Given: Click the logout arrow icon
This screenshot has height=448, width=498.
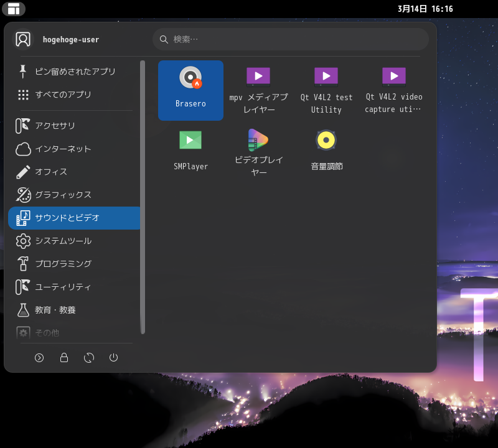Looking at the screenshot, I should pos(39,358).
